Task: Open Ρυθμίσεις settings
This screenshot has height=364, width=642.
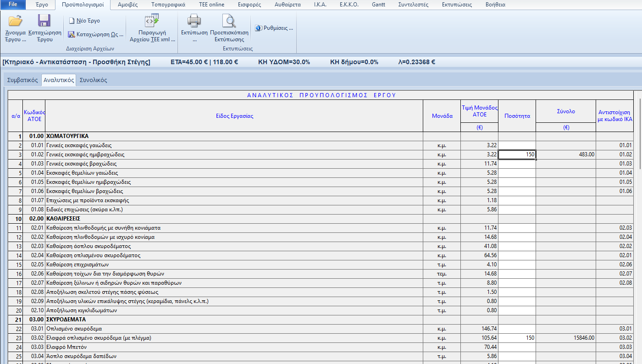Action: pyautogui.click(x=274, y=28)
